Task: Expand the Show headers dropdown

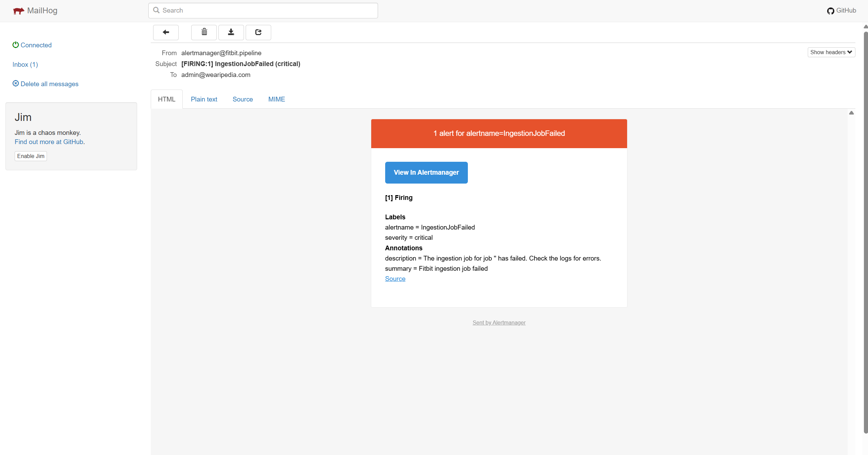Action: [831, 52]
